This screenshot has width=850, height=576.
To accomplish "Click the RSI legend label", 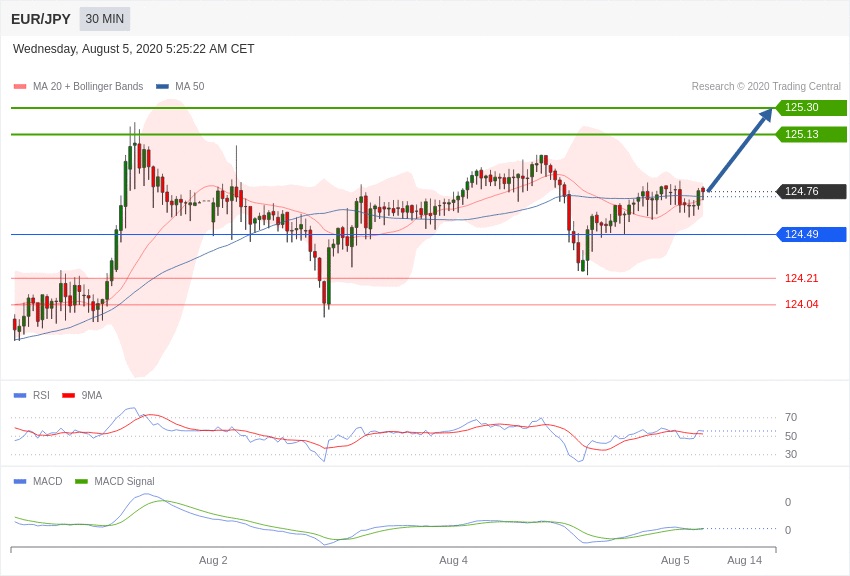I will pos(41,396).
